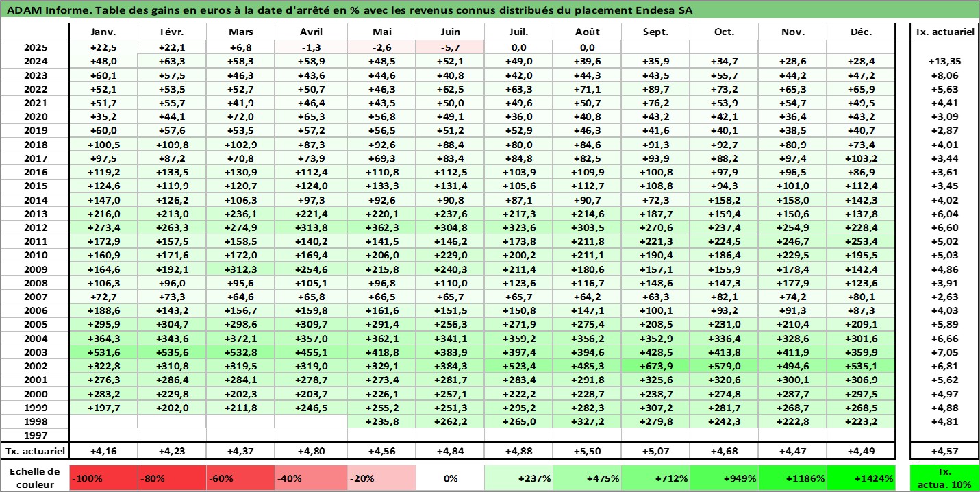Select the Avril column header
Image resolution: width=980 pixels, height=492 pixels.
pos(312,32)
